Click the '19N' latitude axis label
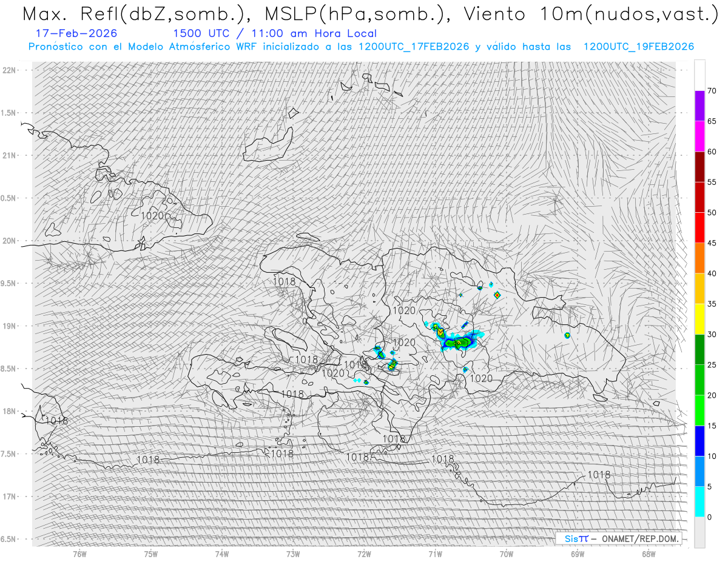 (x=10, y=326)
